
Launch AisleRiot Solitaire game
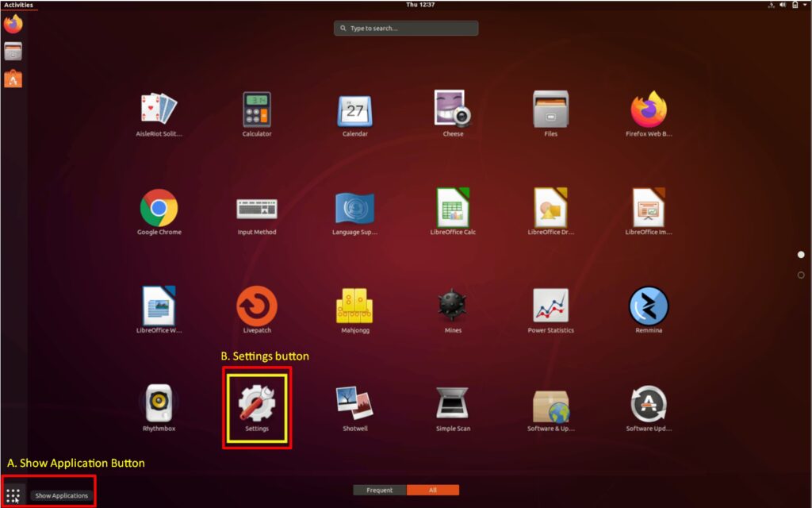point(159,110)
